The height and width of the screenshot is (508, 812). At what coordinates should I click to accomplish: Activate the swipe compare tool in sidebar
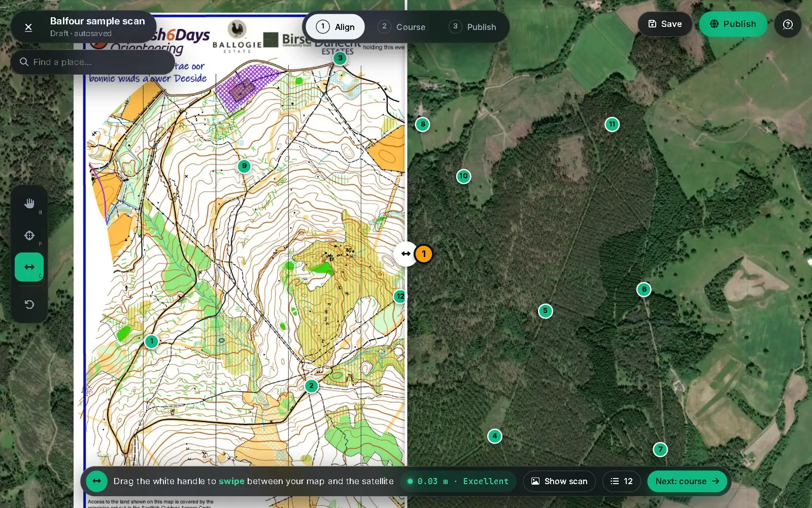tap(29, 267)
